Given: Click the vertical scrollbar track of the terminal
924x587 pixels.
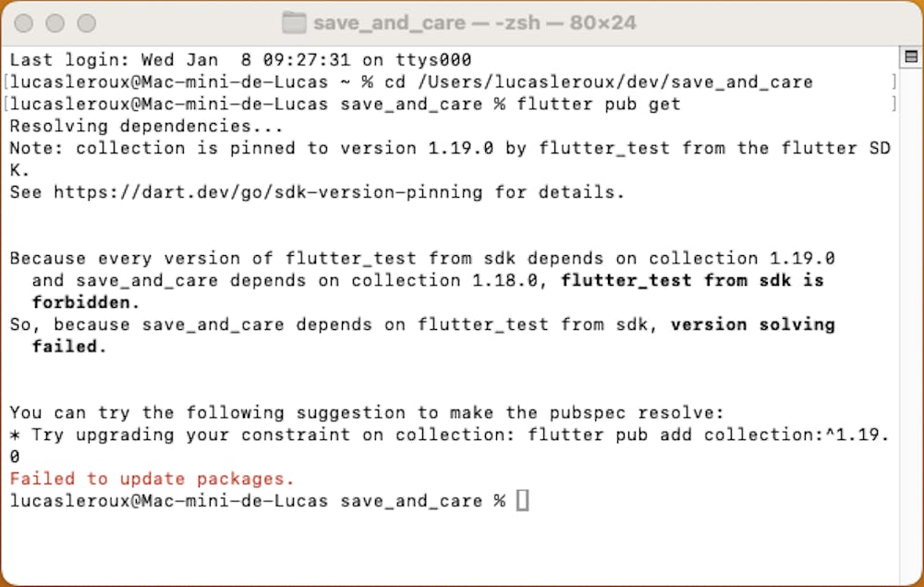Looking at the screenshot, I should pos(911,324).
